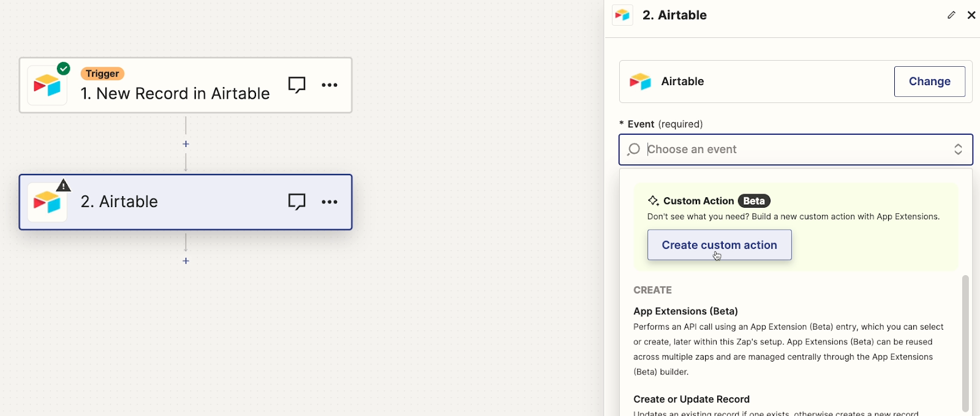Click the green check status on trigger

click(64, 69)
